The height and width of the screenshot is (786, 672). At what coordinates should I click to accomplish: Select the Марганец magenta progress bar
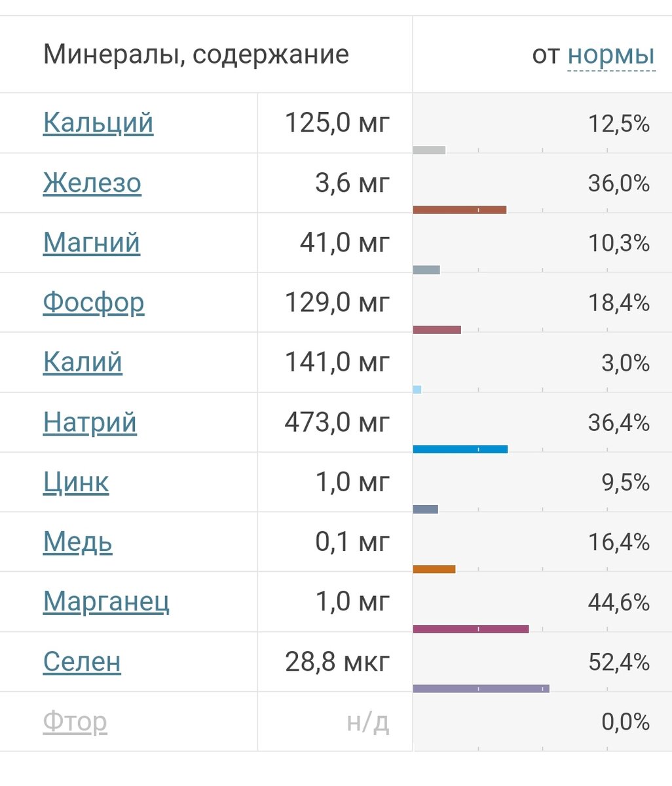coord(472,629)
